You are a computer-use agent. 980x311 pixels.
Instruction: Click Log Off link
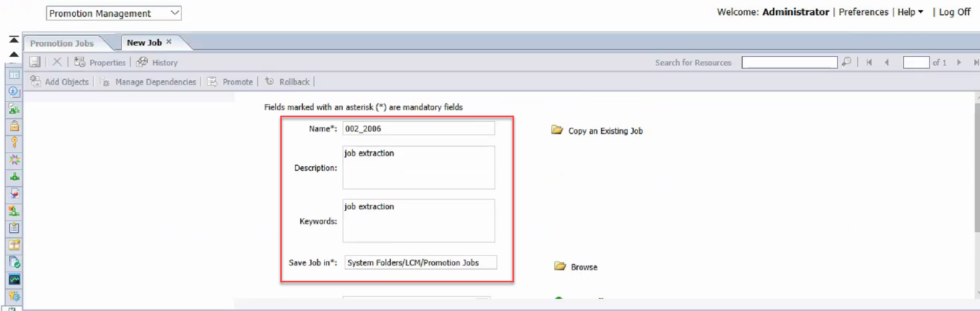(954, 12)
